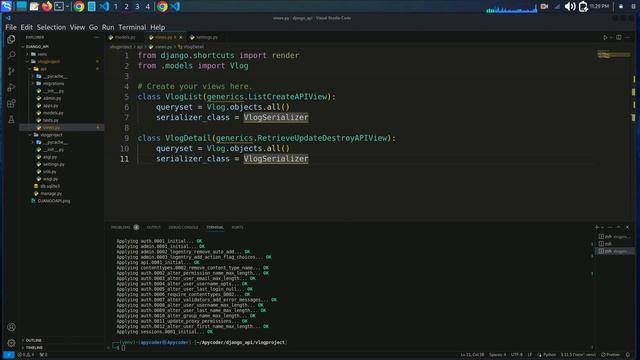
Task: Click the first Chrome icon in taskbar
Action: point(79,6)
